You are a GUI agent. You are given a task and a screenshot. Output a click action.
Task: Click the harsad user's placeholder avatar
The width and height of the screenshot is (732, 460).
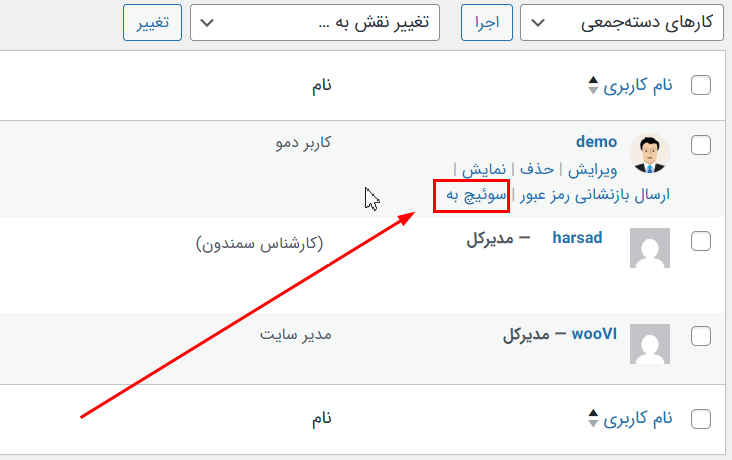[x=650, y=248]
